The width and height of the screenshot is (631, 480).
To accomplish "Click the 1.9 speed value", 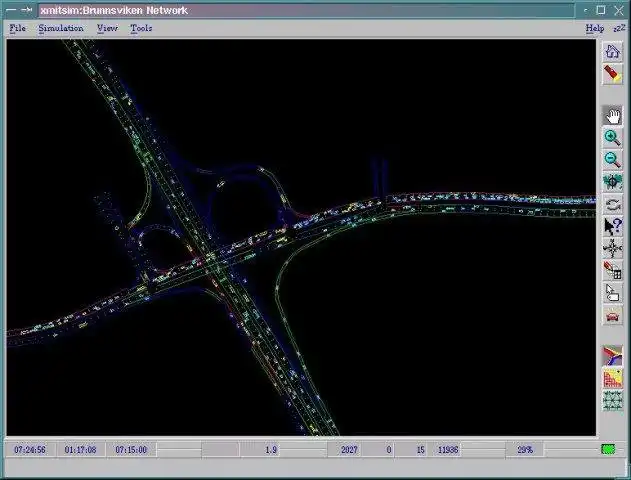I will [x=271, y=449].
